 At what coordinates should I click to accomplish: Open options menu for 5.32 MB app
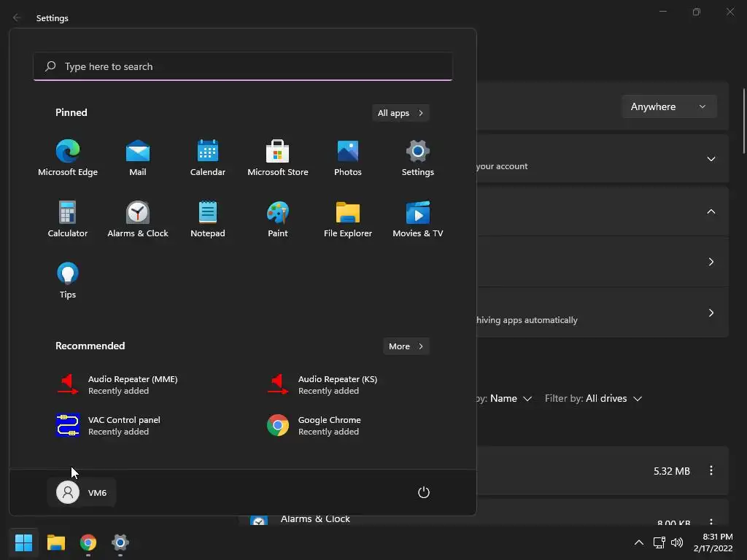(x=711, y=470)
